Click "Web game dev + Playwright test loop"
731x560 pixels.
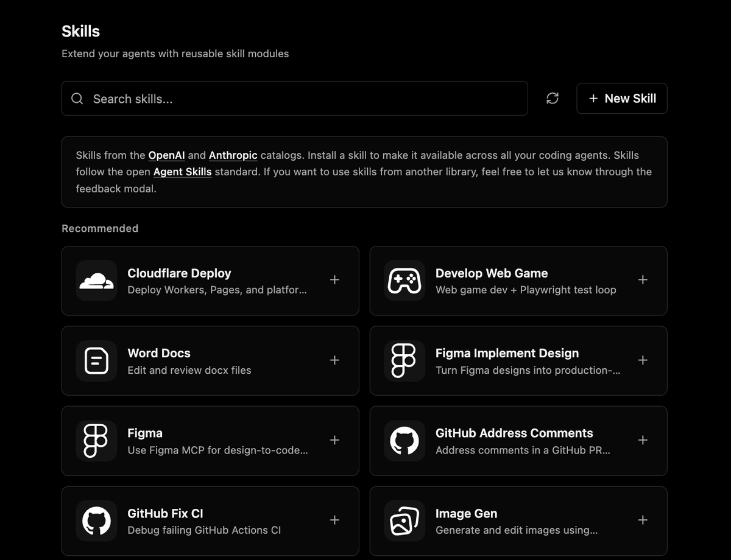pos(526,290)
